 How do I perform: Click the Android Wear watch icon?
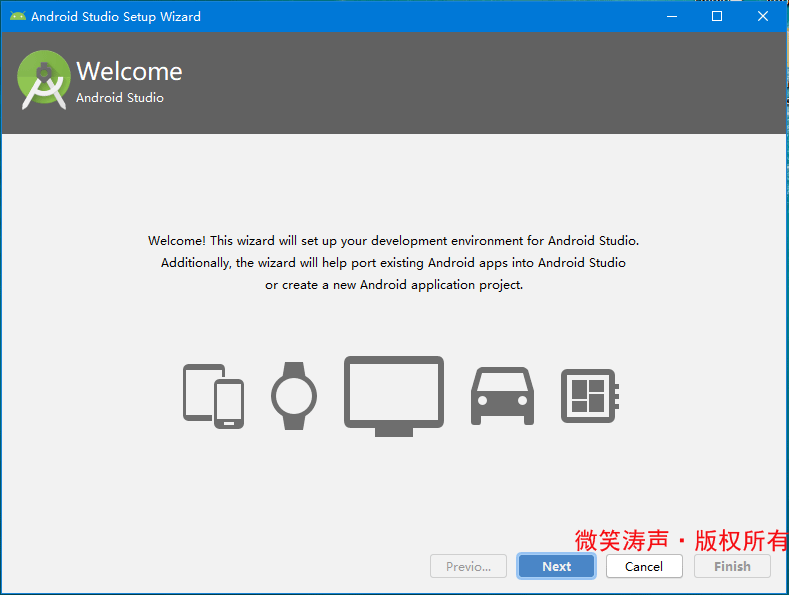point(294,396)
